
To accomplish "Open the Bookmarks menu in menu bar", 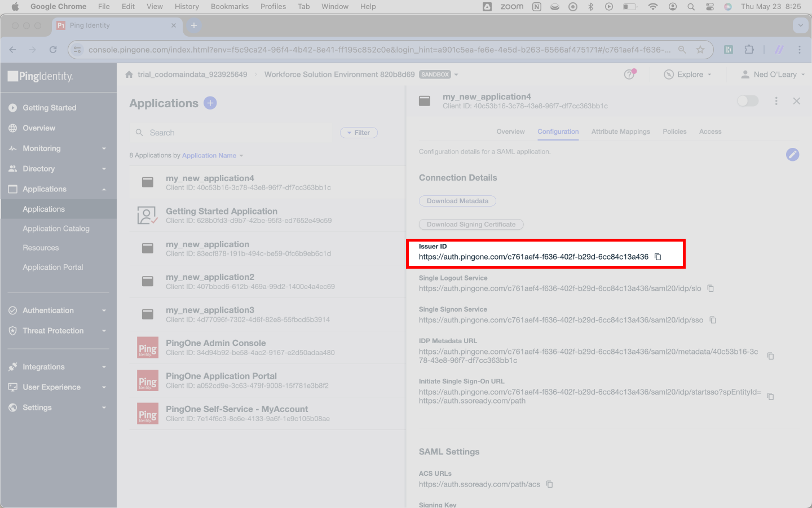I will 230,7.
